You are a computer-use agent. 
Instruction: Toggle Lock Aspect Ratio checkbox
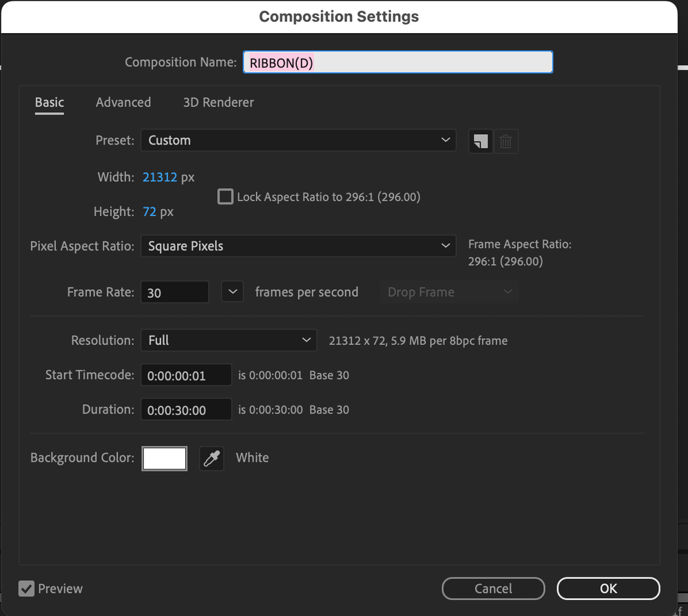click(225, 197)
